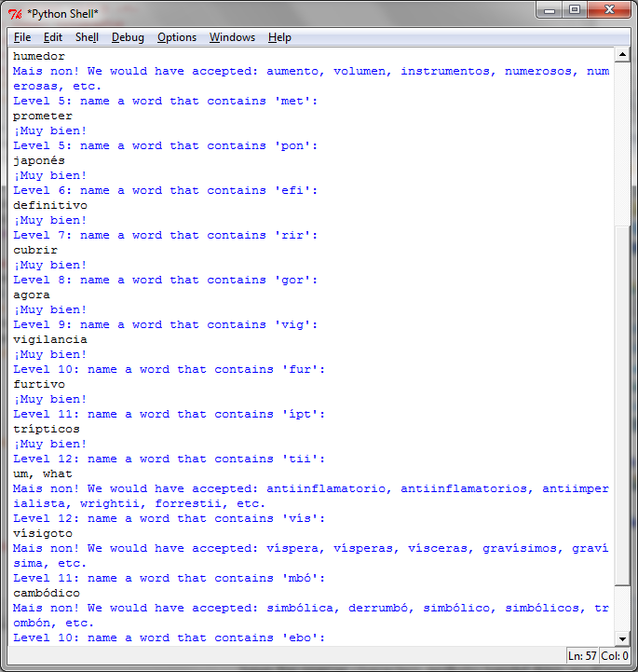Viewport: 638px width, 672px height.
Task: Open the File menu
Action: point(22,37)
